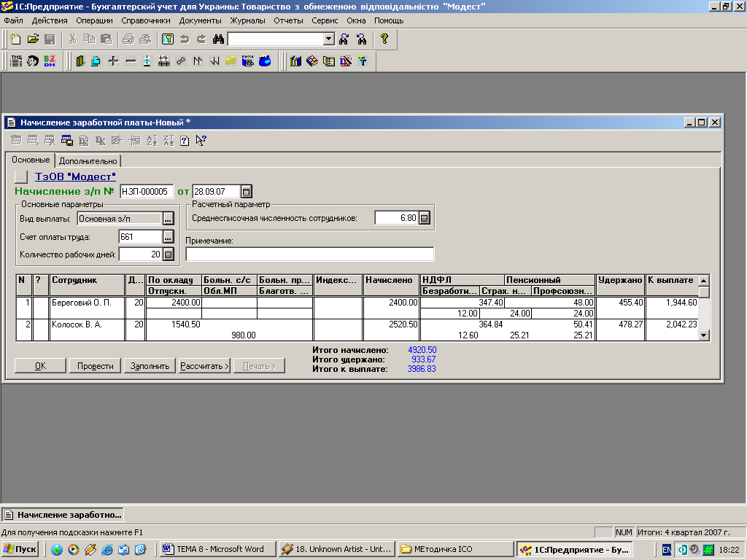747x560 pixels.
Task: Click the Заполнить button
Action: [150, 366]
